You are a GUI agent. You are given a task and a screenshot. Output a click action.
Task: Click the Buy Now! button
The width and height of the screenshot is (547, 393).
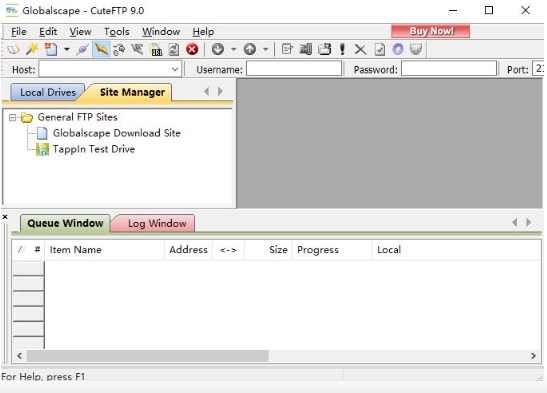point(430,31)
